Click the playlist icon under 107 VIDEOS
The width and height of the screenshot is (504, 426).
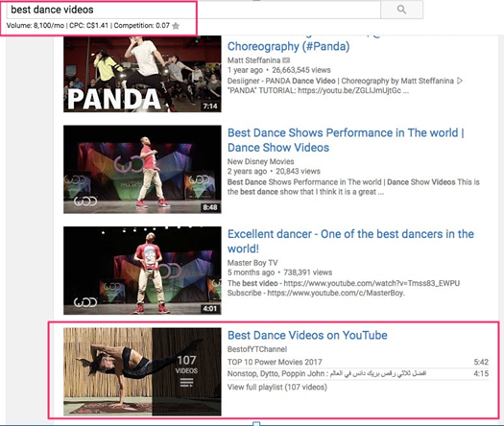(x=186, y=382)
